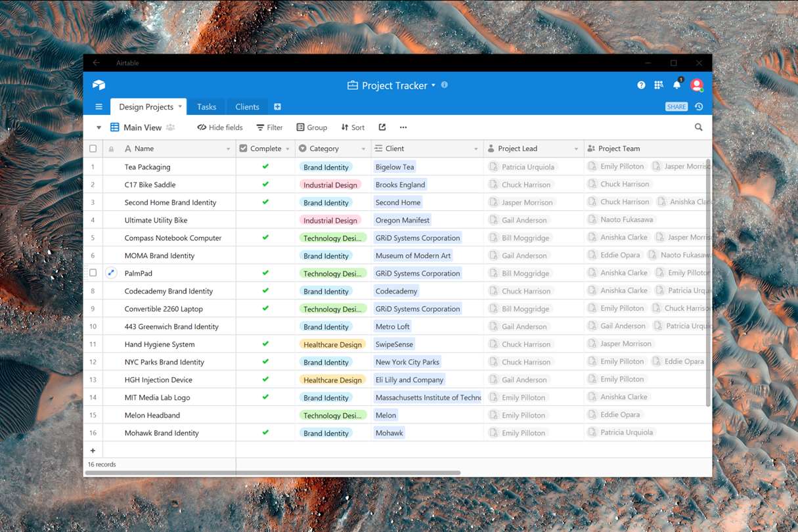Click the Main View grid icon
798x532 pixels.
pyautogui.click(x=115, y=127)
